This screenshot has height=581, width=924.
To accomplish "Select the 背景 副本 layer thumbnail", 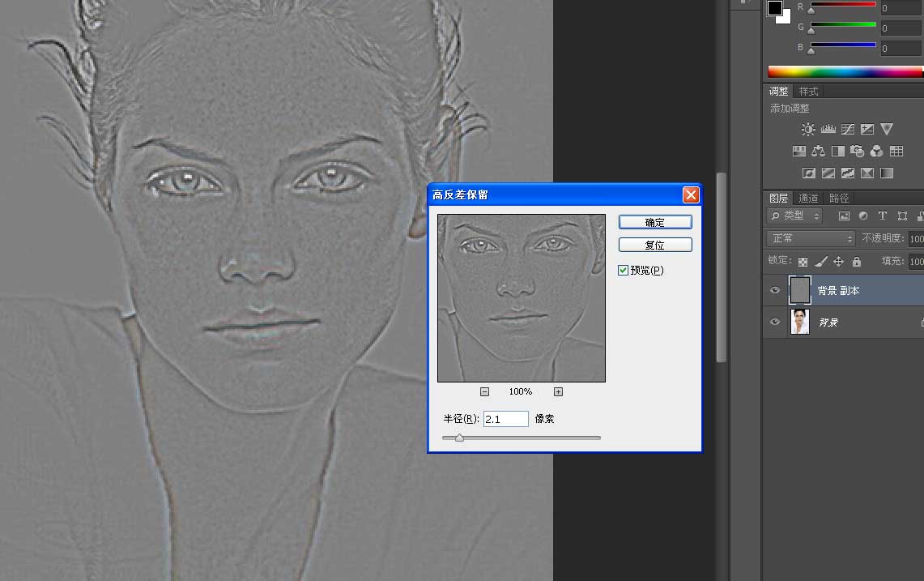I will click(x=799, y=290).
